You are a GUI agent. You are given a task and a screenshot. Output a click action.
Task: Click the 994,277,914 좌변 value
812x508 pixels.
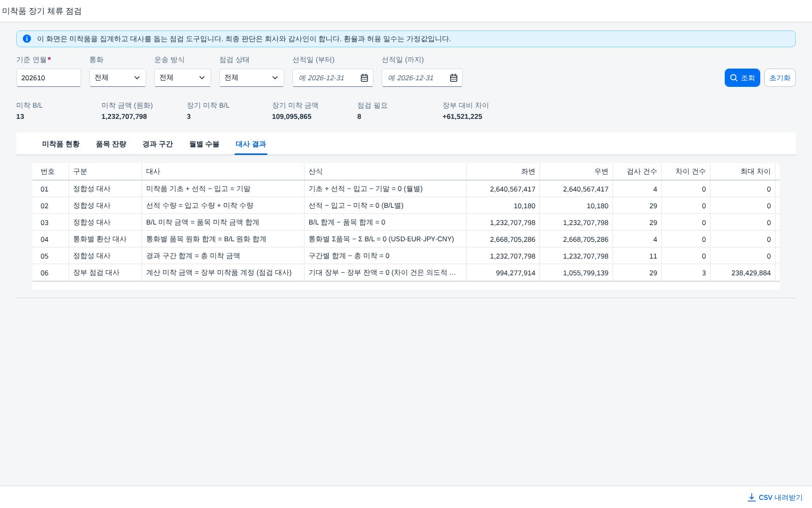pos(516,273)
